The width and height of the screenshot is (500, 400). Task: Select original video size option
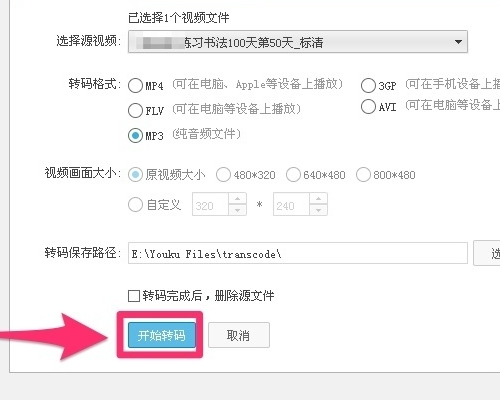coord(135,175)
